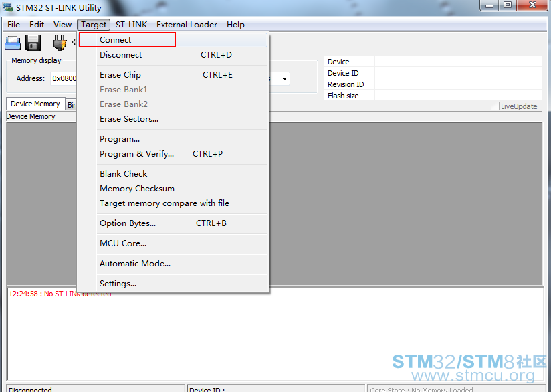Click the Device value field
Screen dimensions: 551x392
coord(459,61)
